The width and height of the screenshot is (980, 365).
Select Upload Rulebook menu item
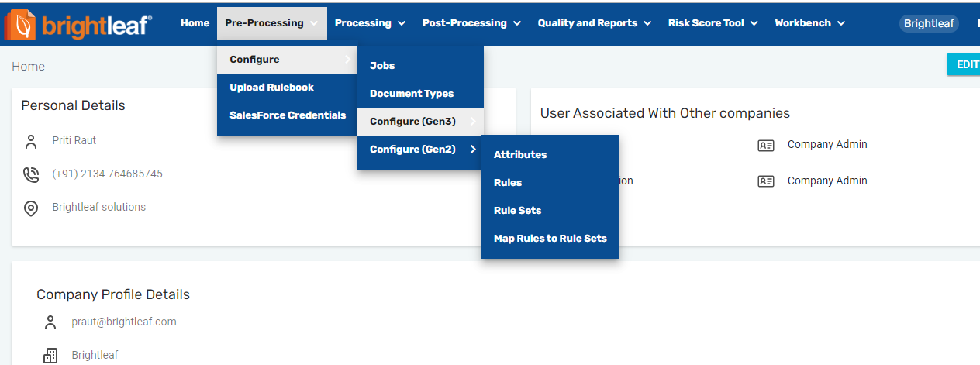pos(271,88)
